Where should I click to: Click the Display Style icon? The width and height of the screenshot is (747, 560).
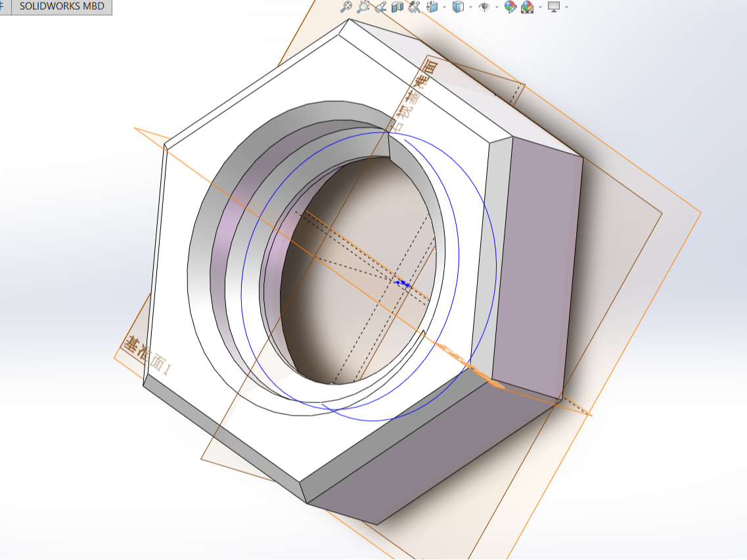(x=458, y=7)
